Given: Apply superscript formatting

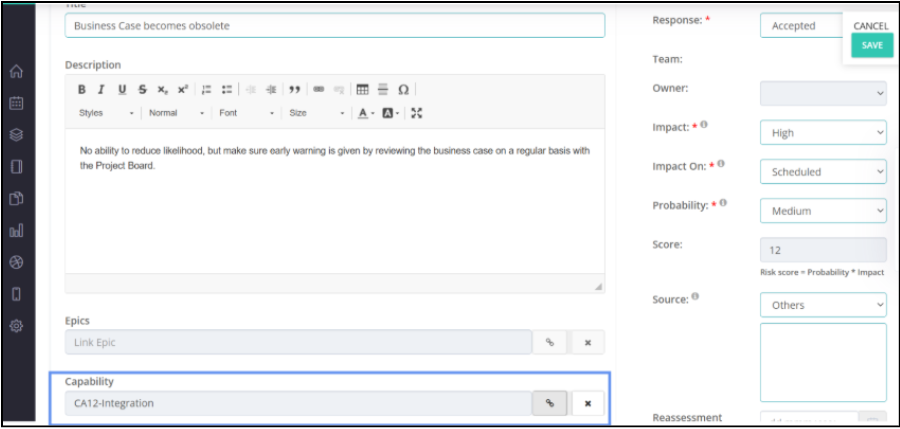Looking at the screenshot, I should pyautogui.click(x=183, y=90).
